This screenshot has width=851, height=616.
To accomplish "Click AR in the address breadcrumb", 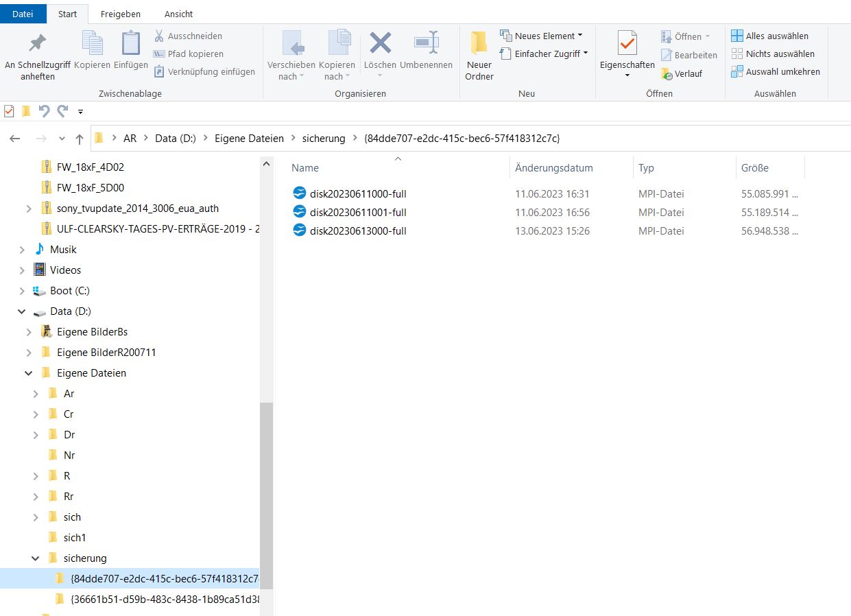I will click(x=130, y=139).
